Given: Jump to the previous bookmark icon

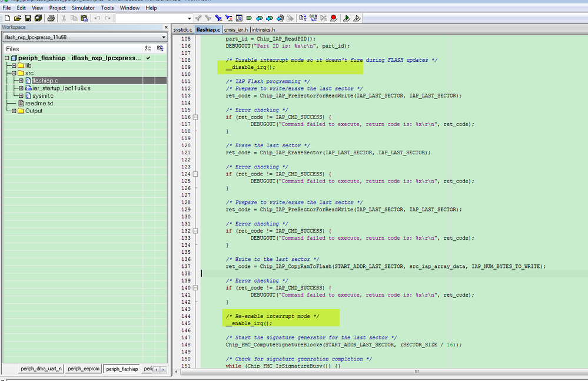Looking at the screenshot, I should click(259, 18).
